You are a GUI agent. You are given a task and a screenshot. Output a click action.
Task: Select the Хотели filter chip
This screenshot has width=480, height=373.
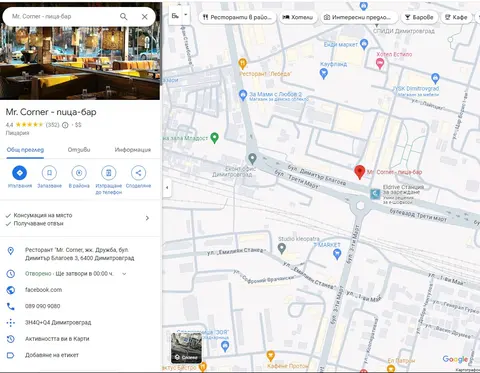coord(298,17)
